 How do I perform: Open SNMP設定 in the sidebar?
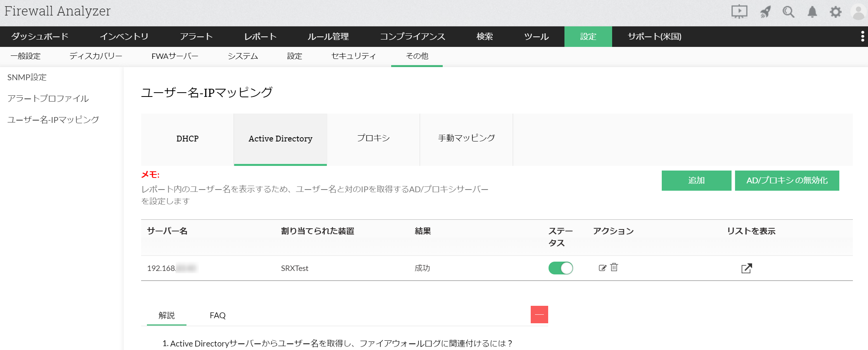tap(27, 78)
